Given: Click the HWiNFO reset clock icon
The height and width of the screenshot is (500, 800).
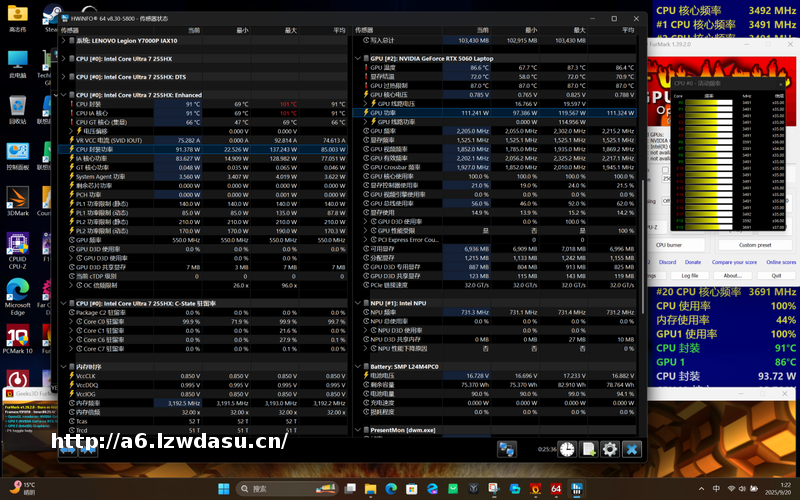Looking at the screenshot, I should click(567, 450).
